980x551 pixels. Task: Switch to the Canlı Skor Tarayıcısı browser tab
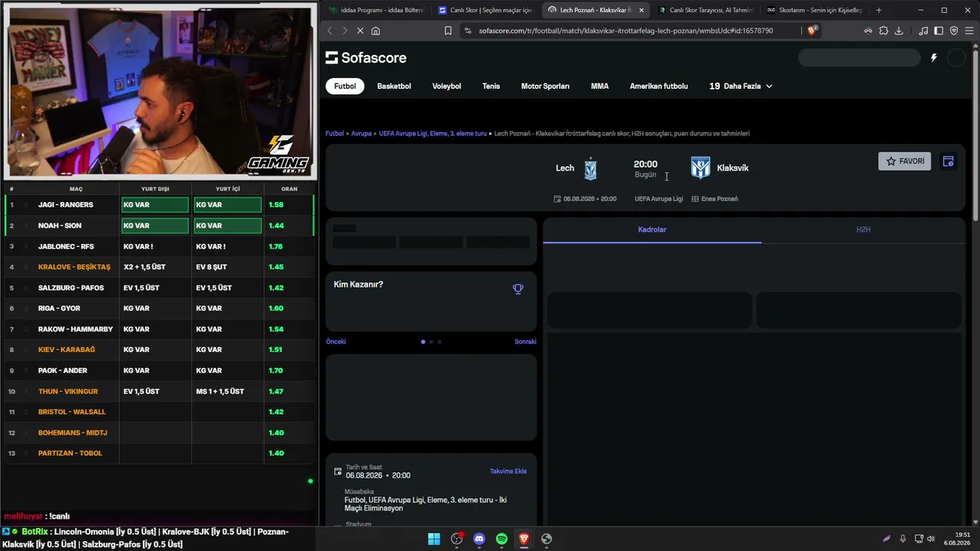click(705, 11)
